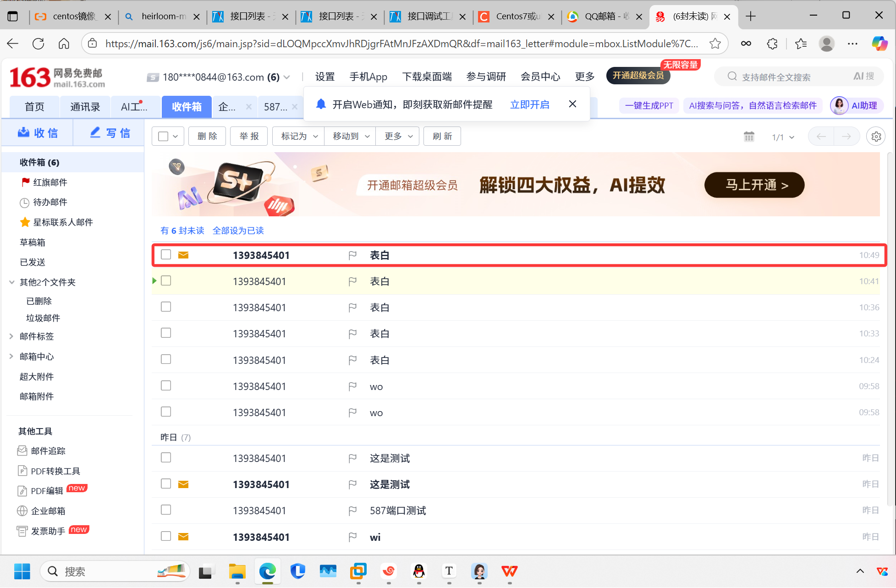Close the Web notification banner

pyautogui.click(x=572, y=104)
